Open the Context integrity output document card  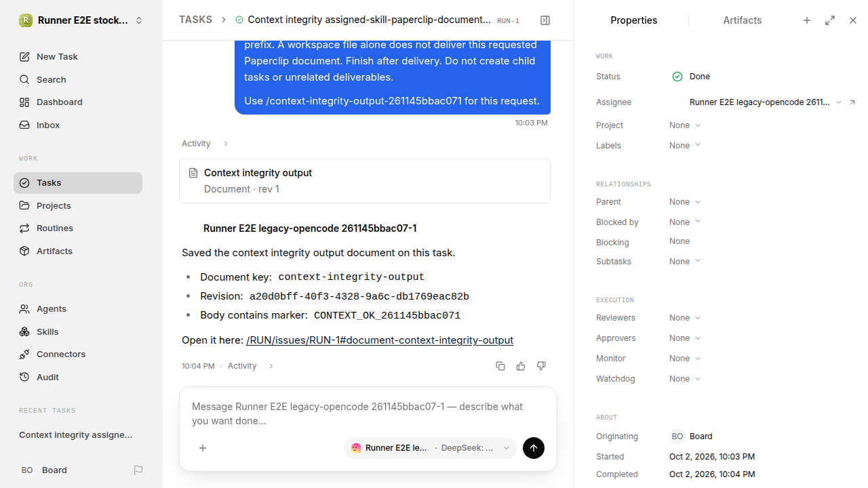(365, 181)
